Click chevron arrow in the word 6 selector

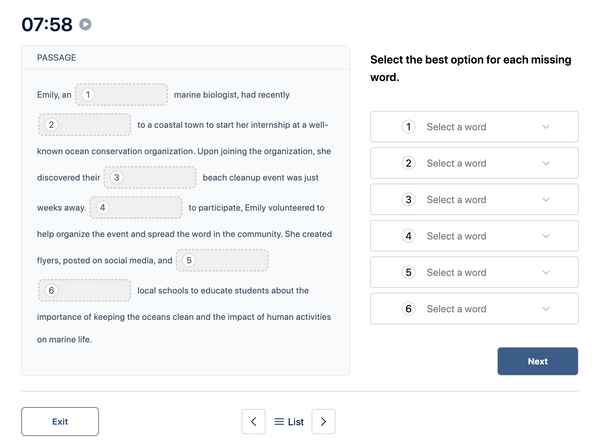[546, 309]
